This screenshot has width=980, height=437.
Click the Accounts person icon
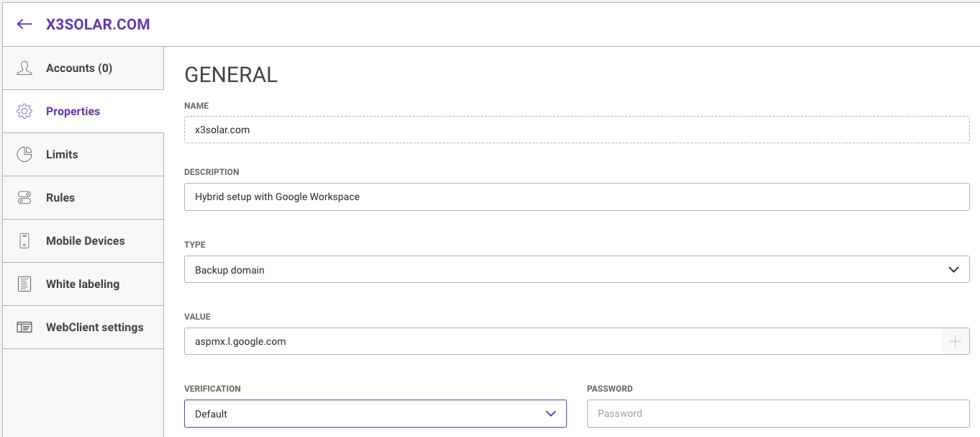[24, 68]
